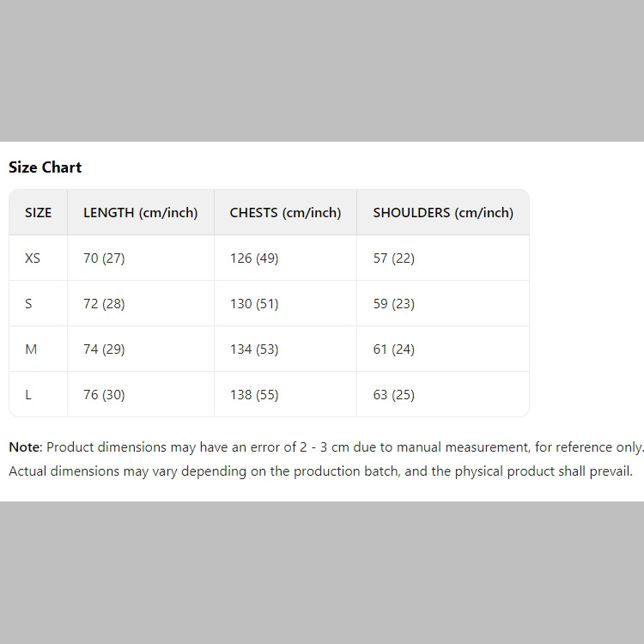Click the 'Actual dimensions may vary' sentence
Image resolution: width=644 pixels, height=644 pixels.
320,471
